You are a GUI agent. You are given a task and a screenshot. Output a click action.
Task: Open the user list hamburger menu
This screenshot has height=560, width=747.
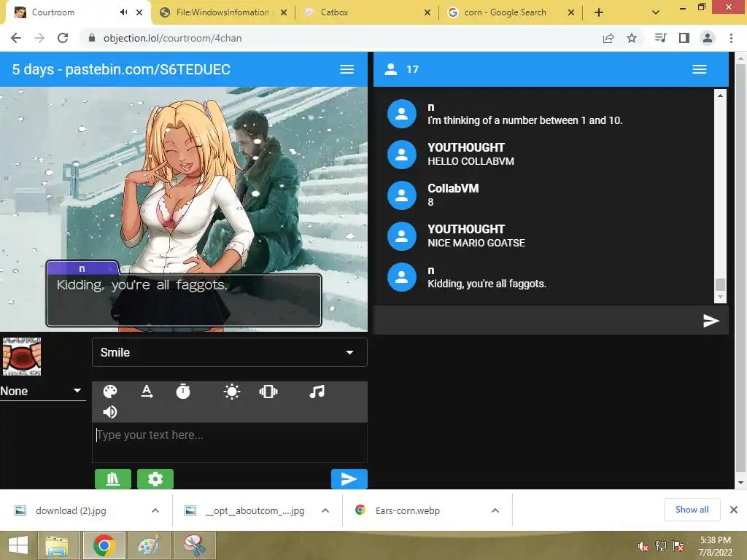coord(700,69)
